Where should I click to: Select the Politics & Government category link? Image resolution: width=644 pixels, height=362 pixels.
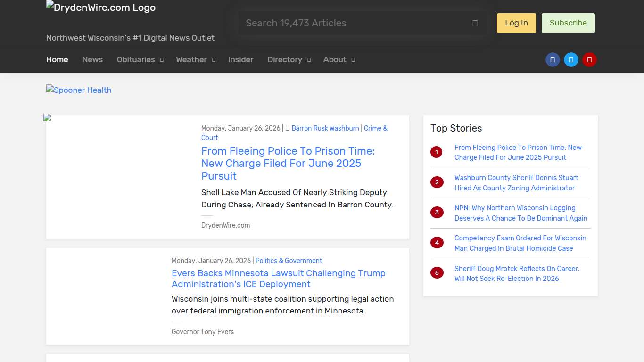click(x=289, y=261)
